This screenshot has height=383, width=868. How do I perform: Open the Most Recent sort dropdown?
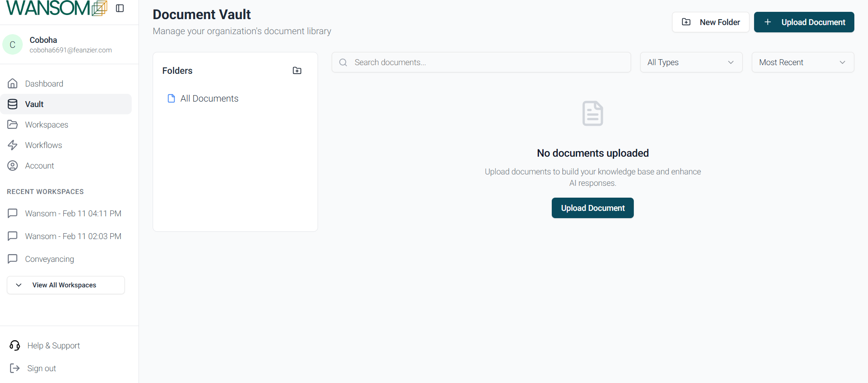coord(803,62)
